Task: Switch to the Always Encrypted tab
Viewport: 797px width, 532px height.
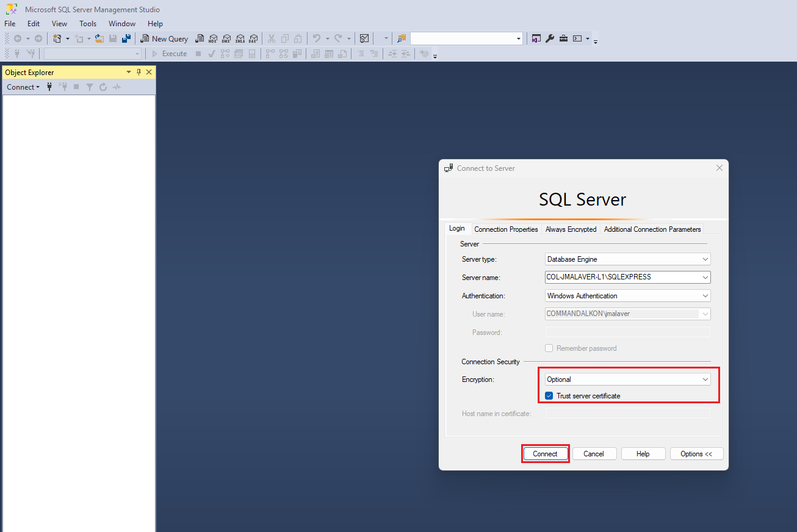Action: 571,229
